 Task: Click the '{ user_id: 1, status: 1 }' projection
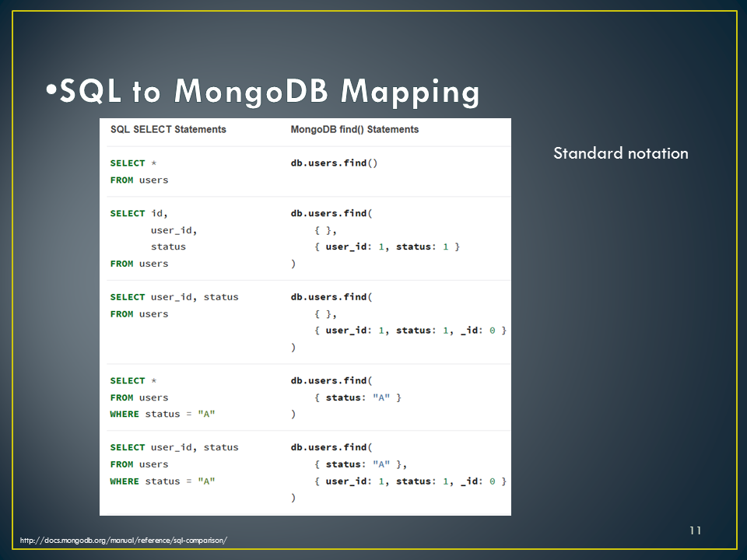click(x=387, y=247)
